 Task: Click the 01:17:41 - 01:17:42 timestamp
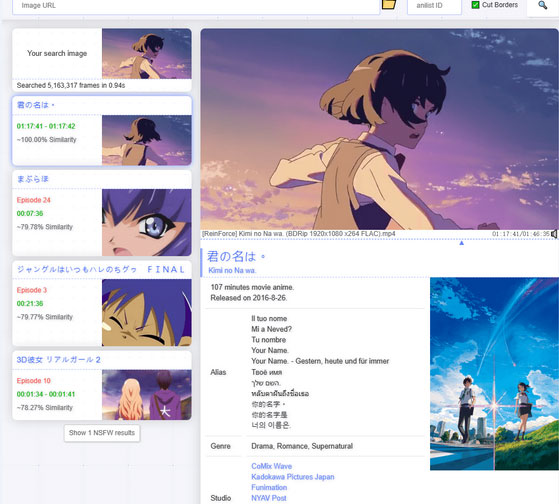click(x=46, y=126)
